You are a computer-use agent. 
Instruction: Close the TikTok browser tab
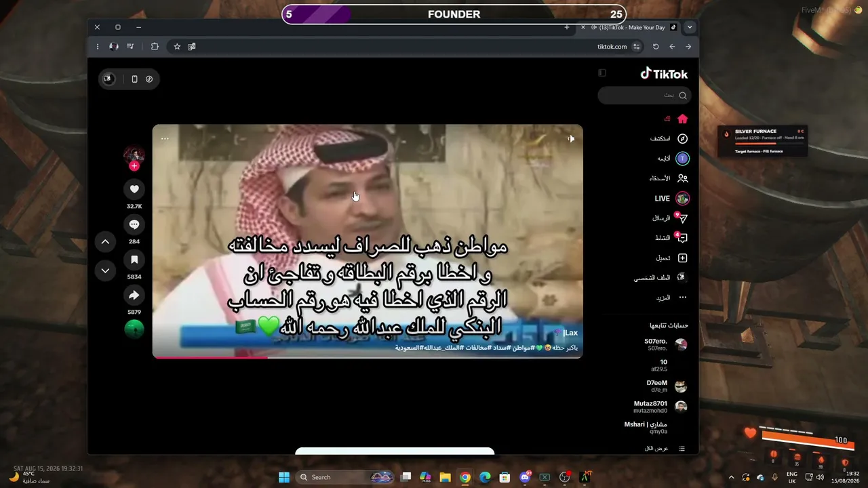pyautogui.click(x=583, y=27)
